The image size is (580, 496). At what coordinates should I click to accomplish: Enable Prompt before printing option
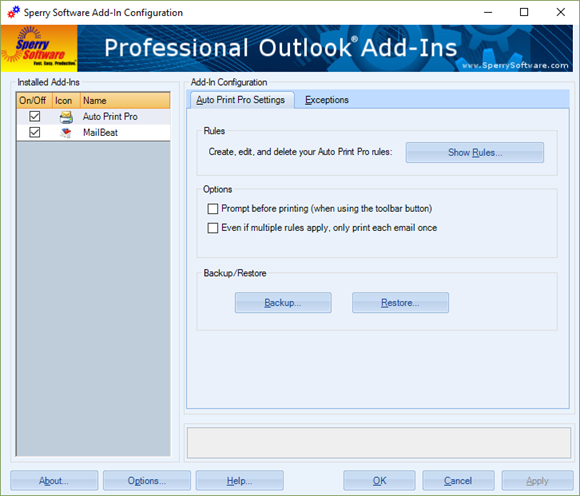click(x=213, y=209)
